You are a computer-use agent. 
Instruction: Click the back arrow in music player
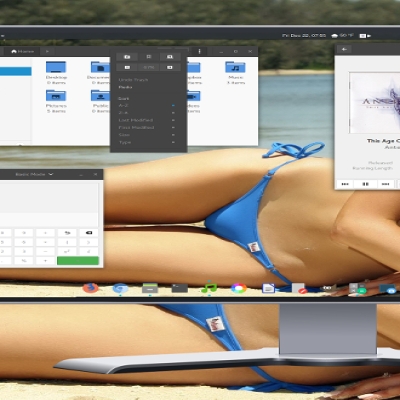tap(344, 49)
